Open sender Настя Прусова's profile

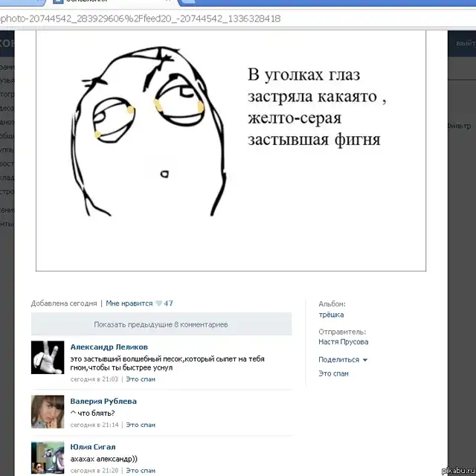[343, 342]
